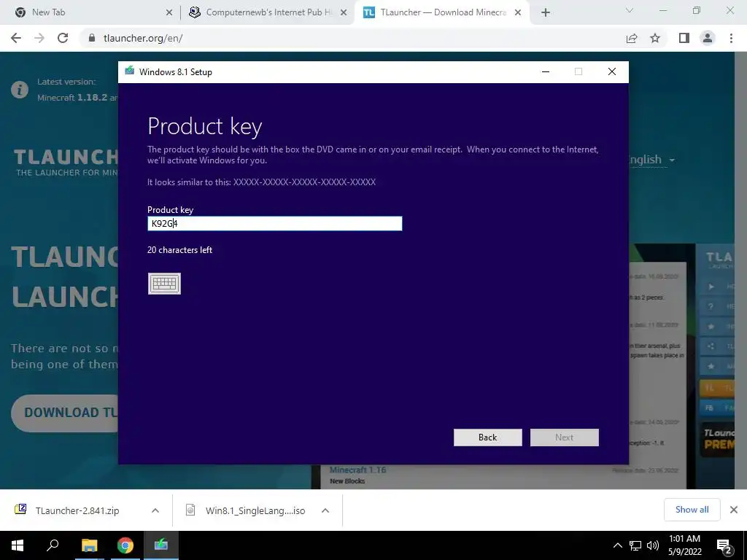Open File Explorer from taskbar
Viewport: 747px width, 560px height.
[x=89, y=545]
